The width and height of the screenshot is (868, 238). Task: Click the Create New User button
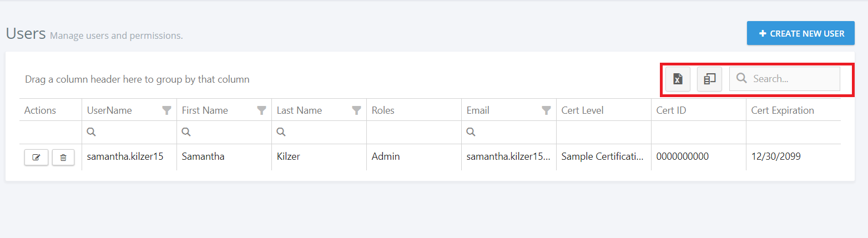pyautogui.click(x=800, y=33)
